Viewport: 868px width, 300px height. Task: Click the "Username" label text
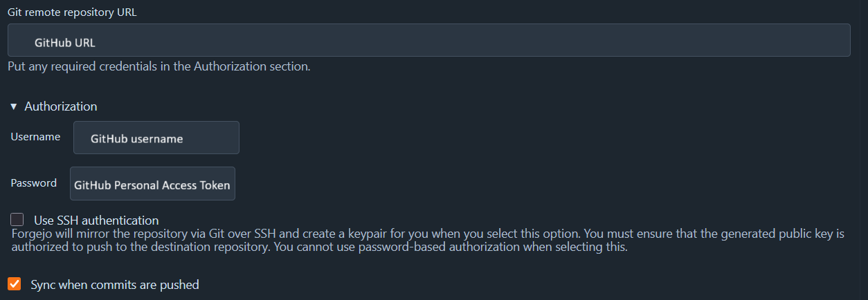point(35,137)
